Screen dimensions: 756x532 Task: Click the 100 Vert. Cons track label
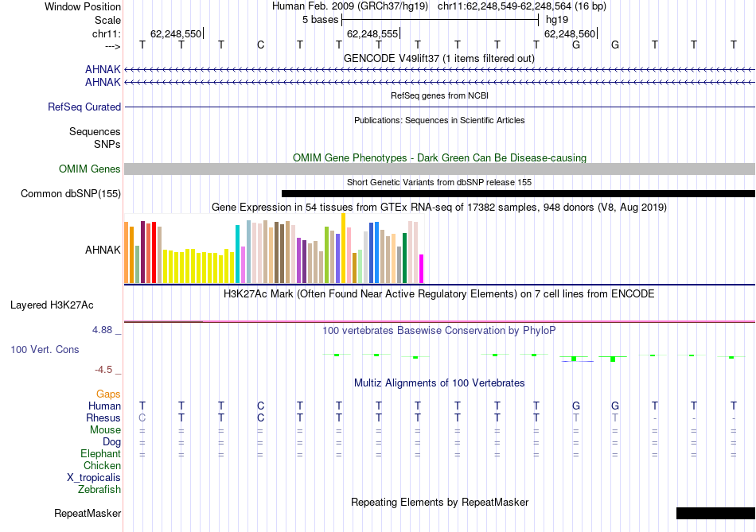point(45,349)
